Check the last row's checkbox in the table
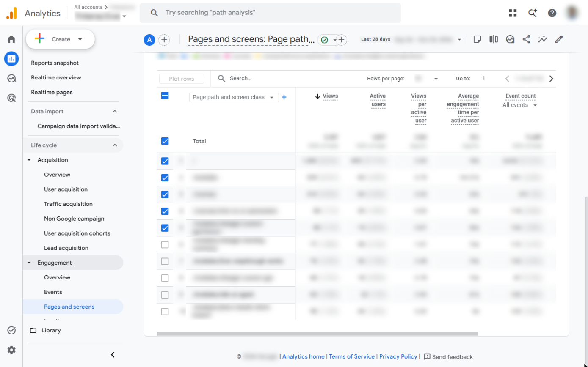Image resolution: width=588 pixels, height=367 pixels. coord(165,312)
